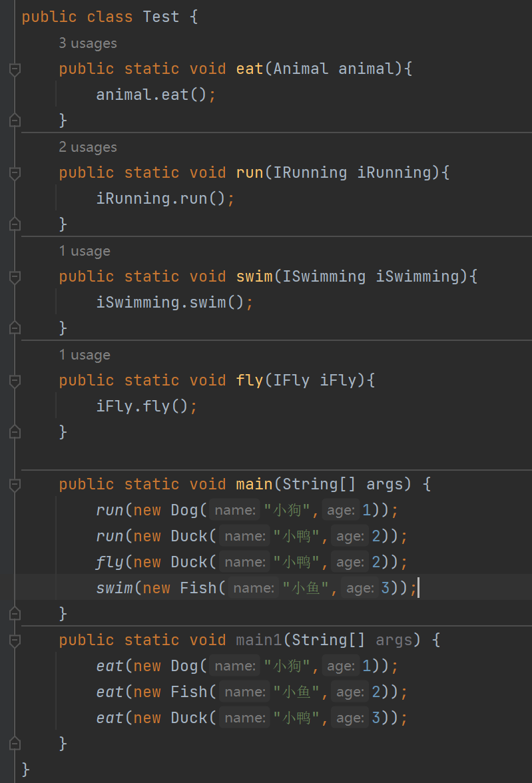This screenshot has height=783, width=532.
Task: Click the "小狗" string in the run(new Dog line
Action: pos(287,510)
